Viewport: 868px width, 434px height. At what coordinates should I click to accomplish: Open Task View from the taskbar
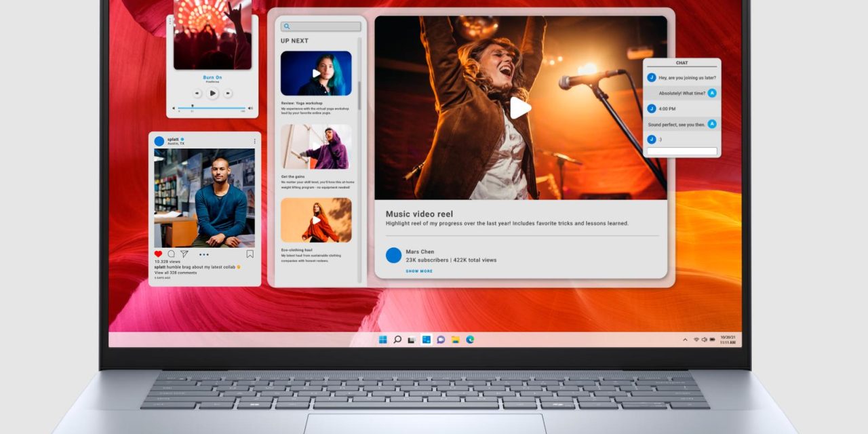pyautogui.click(x=412, y=339)
